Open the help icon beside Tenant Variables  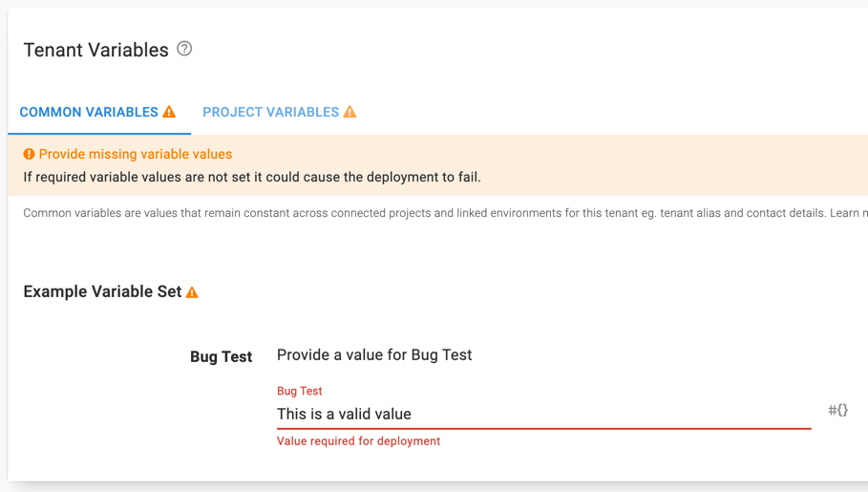pyautogui.click(x=184, y=49)
